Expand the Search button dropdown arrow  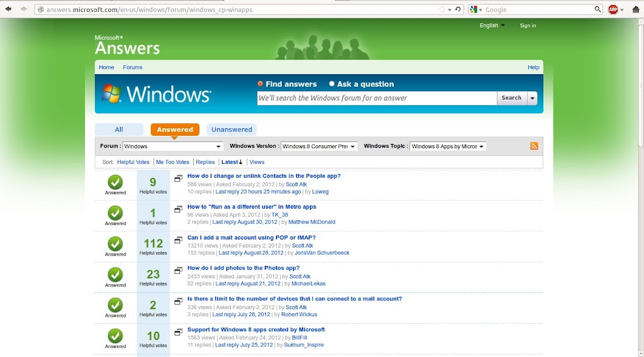(532, 98)
